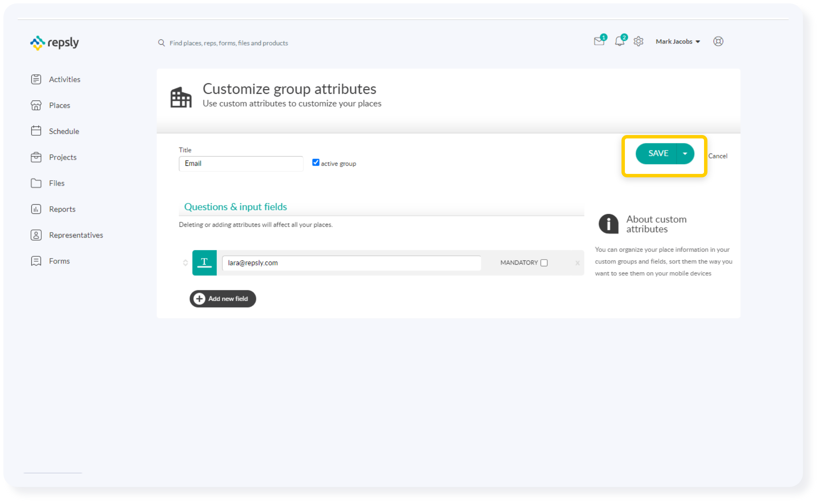Open the Activities sidebar icon

tap(36, 79)
